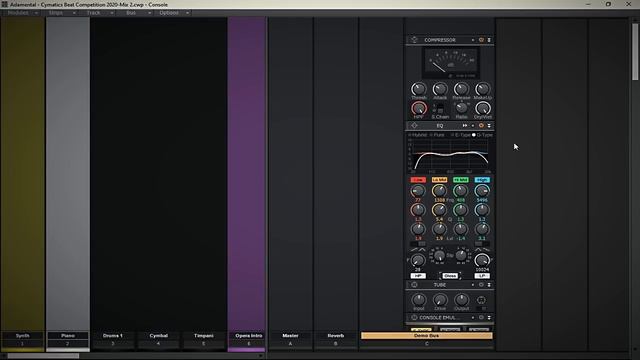Select the Piano track name
Screen dimensions: 640x360
coord(68,336)
